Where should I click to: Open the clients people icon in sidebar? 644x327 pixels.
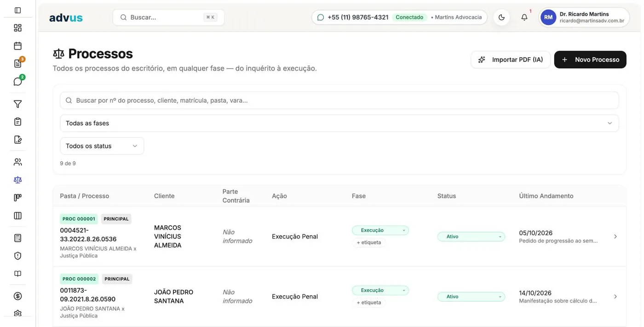tap(18, 162)
